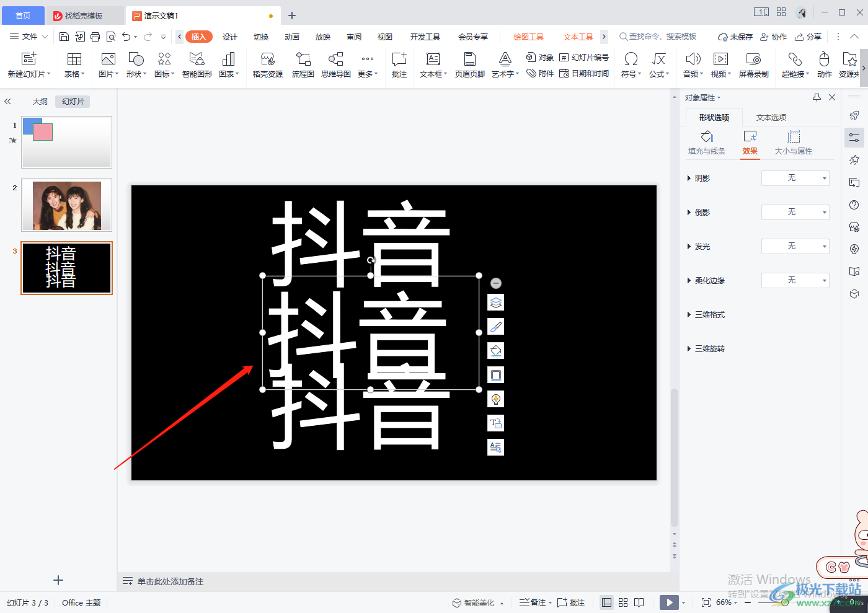Collapse the slide panel with double chevron
Screen dimensions: 868x613
click(x=7, y=101)
